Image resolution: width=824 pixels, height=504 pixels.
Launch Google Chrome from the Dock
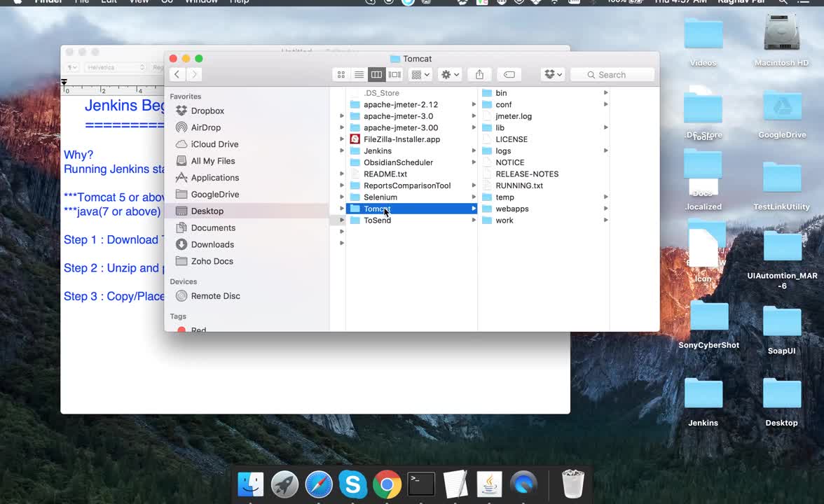387,484
